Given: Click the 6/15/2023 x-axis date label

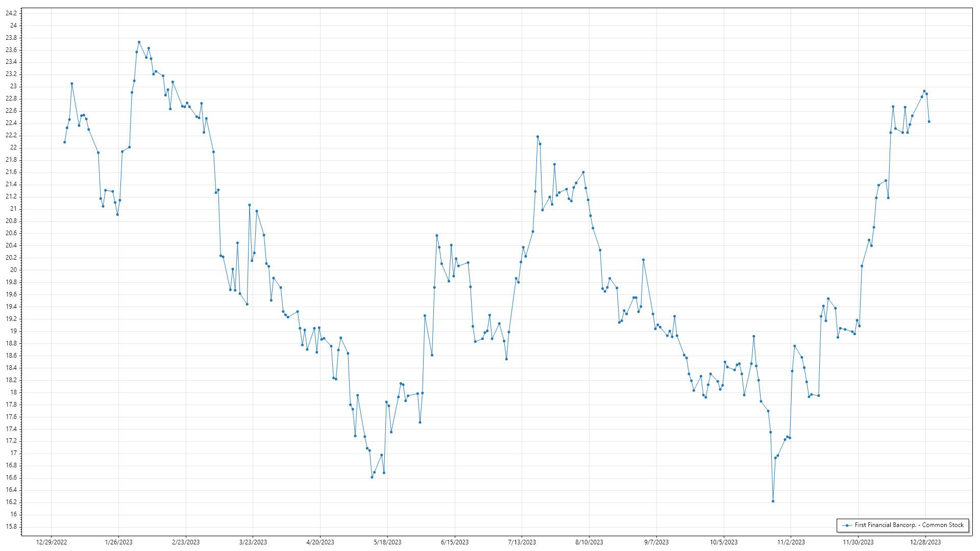Looking at the screenshot, I should (x=454, y=542).
